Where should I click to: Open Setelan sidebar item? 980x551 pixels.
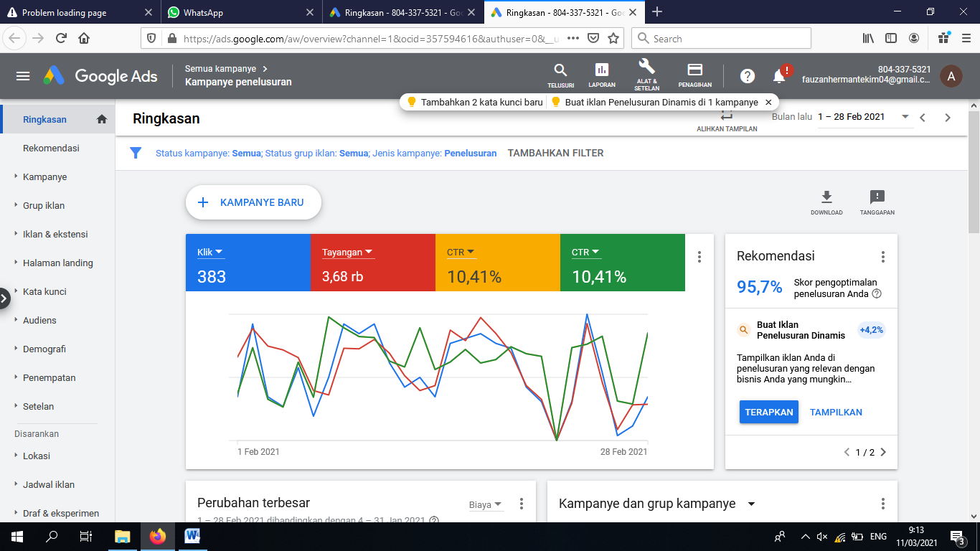57,406
